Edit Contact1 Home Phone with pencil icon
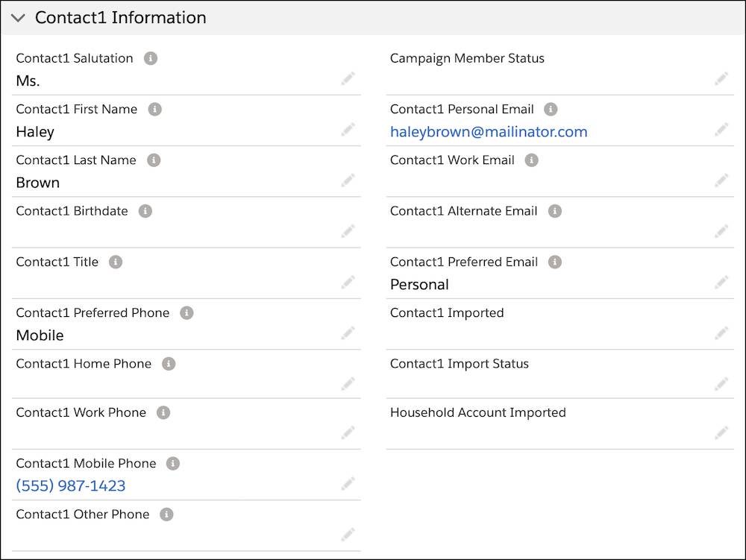746x560 pixels. [x=348, y=383]
